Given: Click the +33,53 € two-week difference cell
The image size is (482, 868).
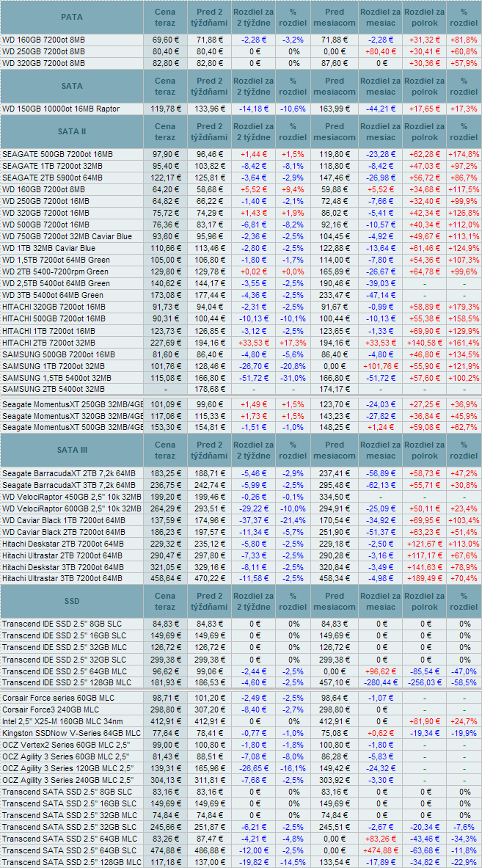Looking at the screenshot, I should (253, 343).
